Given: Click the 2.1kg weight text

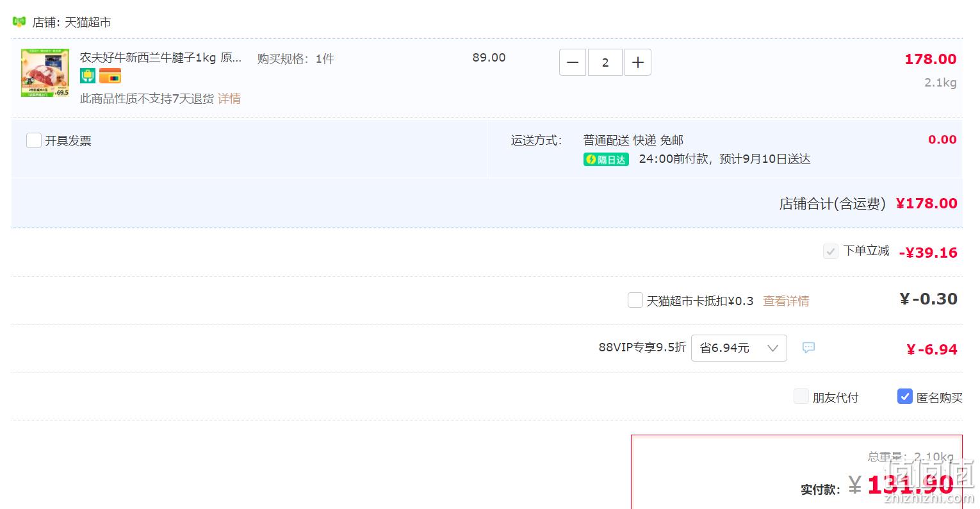Looking at the screenshot, I should tap(940, 83).
